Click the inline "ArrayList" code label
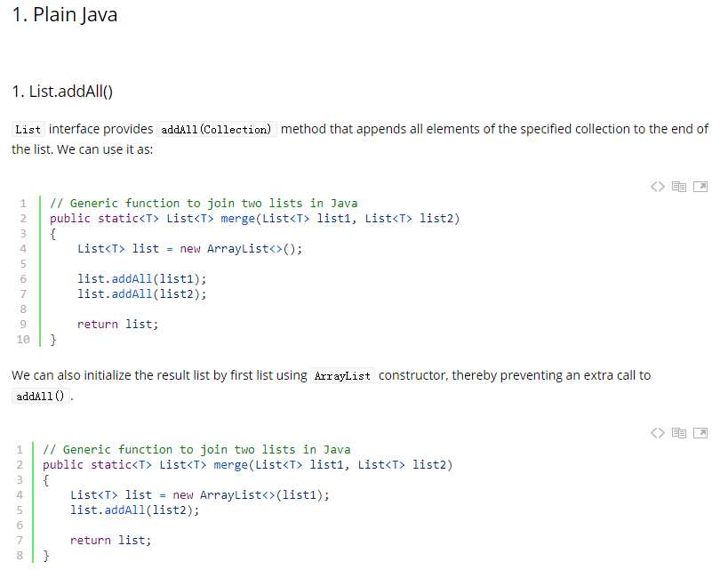728x570 pixels. click(342, 375)
